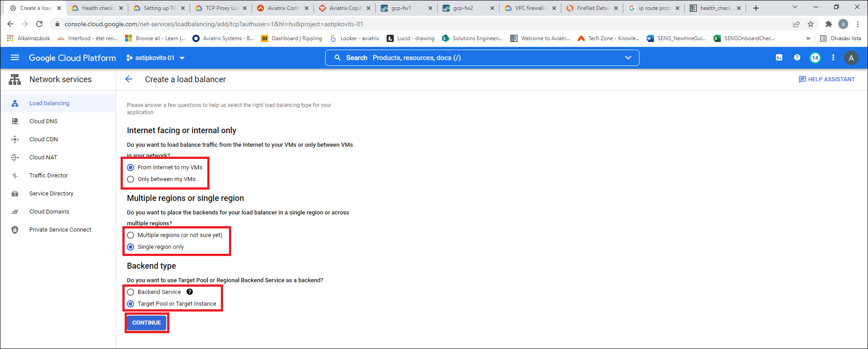The width and height of the screenshot is (868, 349).
Task: Expand the search bar dropdown arrow
Action: [628, 58]
